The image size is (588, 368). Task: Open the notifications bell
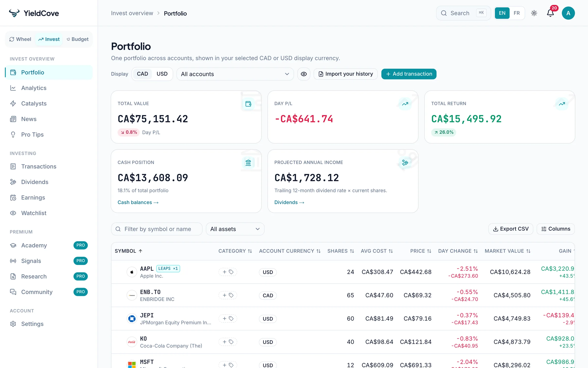(x=550, y=13)
